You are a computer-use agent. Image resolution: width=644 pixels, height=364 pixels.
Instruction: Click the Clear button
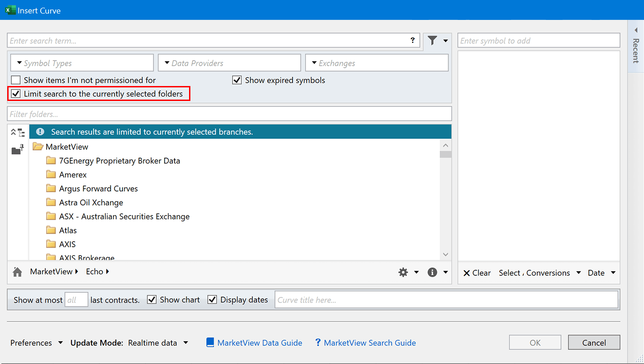click(477, 273)
